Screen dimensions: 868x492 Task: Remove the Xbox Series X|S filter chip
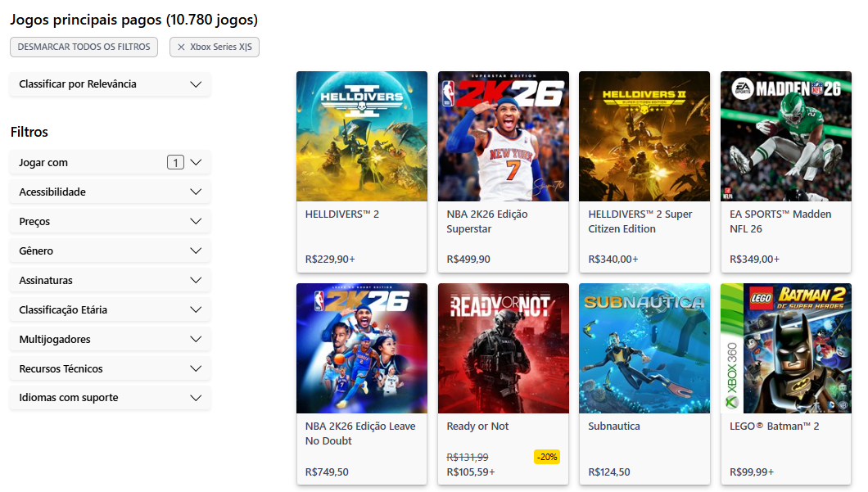[x=215, y=47]
